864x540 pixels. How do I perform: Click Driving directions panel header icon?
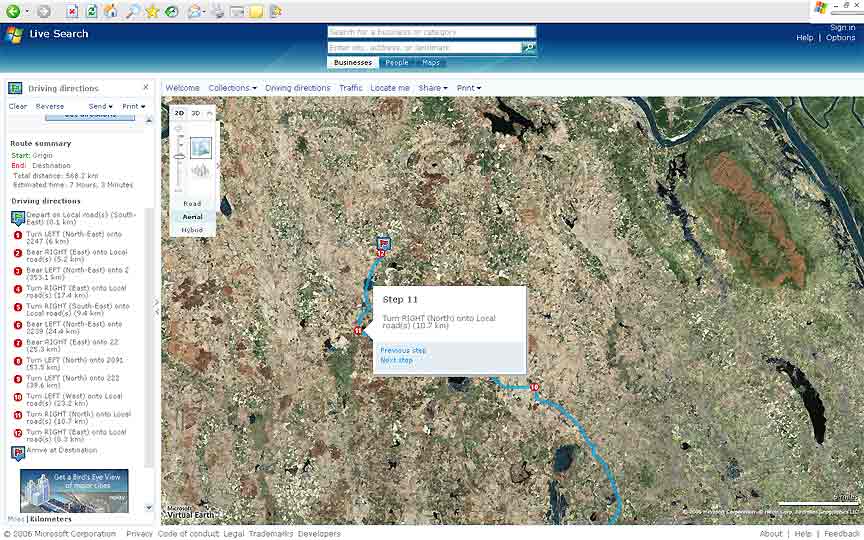pyautogui.click(x=15, y=88)
